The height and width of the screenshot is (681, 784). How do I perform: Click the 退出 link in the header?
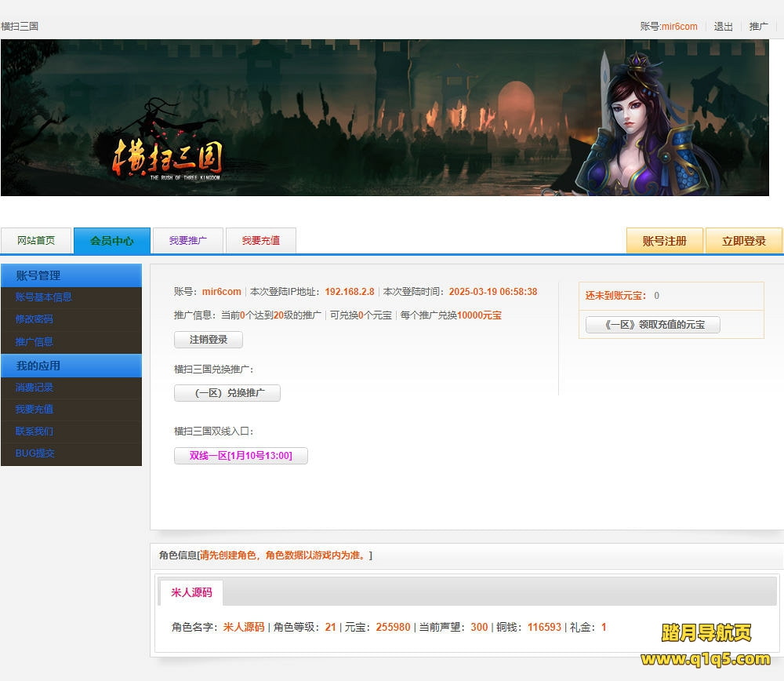723,26
